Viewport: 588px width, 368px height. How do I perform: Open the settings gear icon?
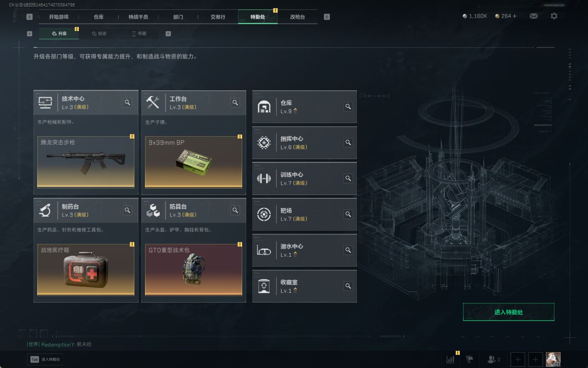point(554,16)
